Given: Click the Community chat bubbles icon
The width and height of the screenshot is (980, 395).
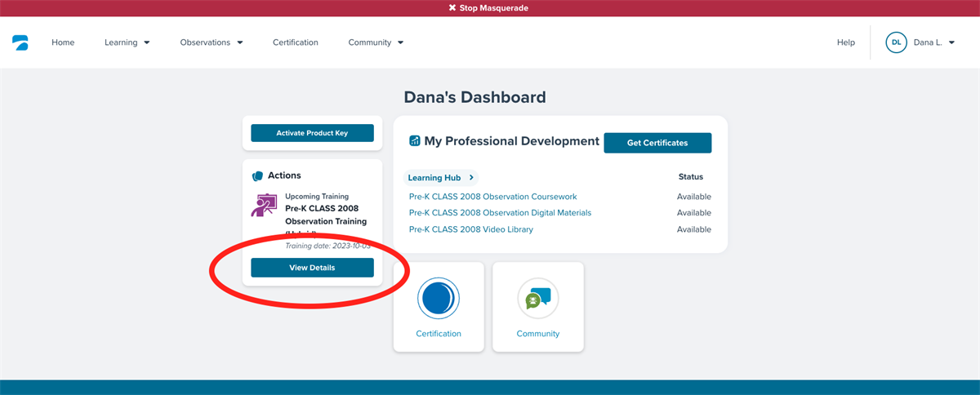Looking at the screenshot, I should coord(538,298).
